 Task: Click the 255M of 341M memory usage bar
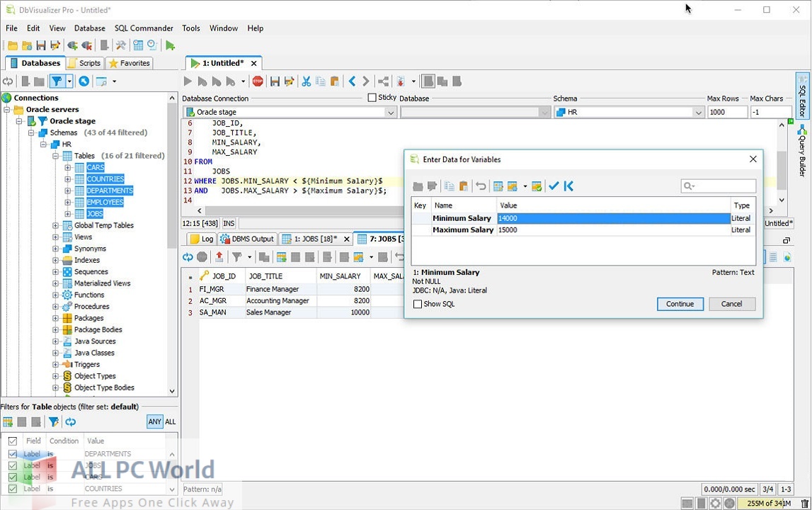[769, 503]
